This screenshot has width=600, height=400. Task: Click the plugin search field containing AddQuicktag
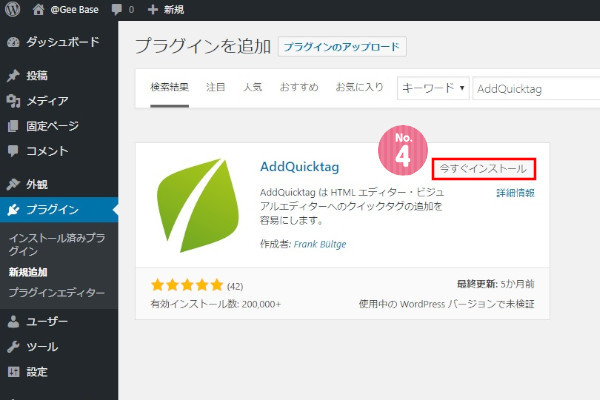pos(536,88)
